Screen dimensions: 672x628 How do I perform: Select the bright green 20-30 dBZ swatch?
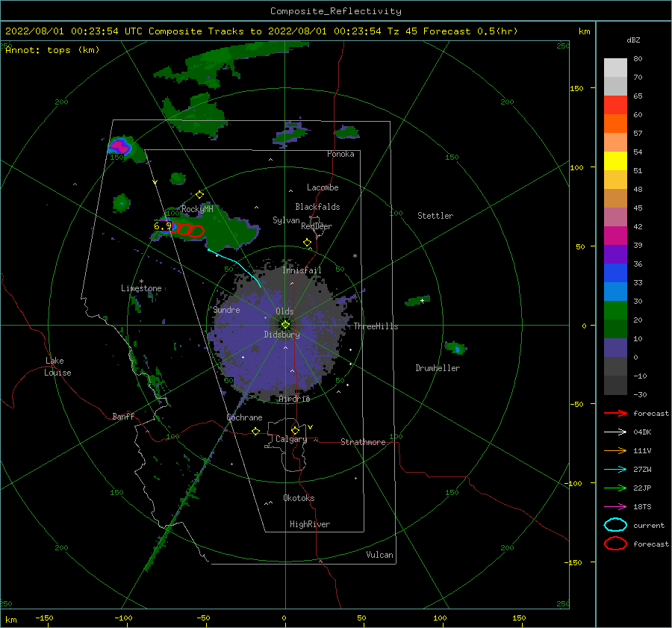click(x=615, y=311)
